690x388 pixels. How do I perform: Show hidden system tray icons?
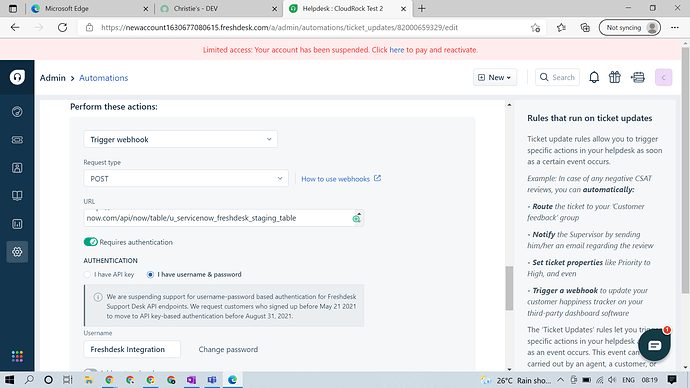click(561, 380)
